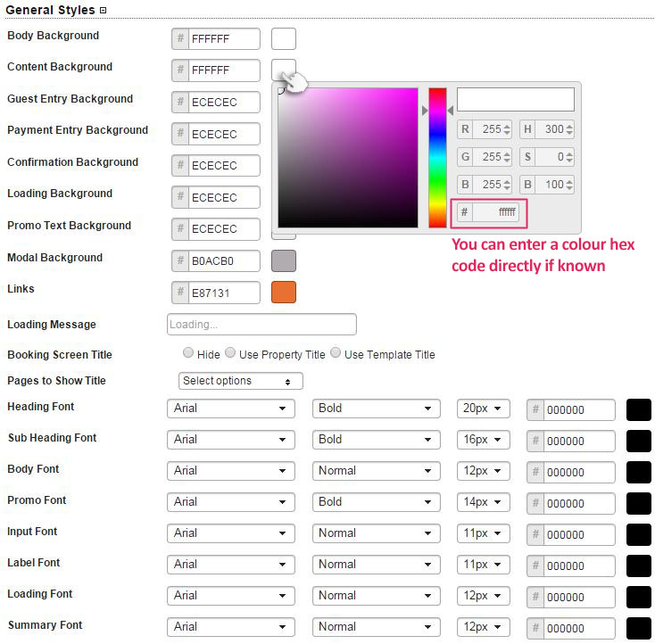Open Body Font family dropdown
Screen dimensions: 655x644
231,471
